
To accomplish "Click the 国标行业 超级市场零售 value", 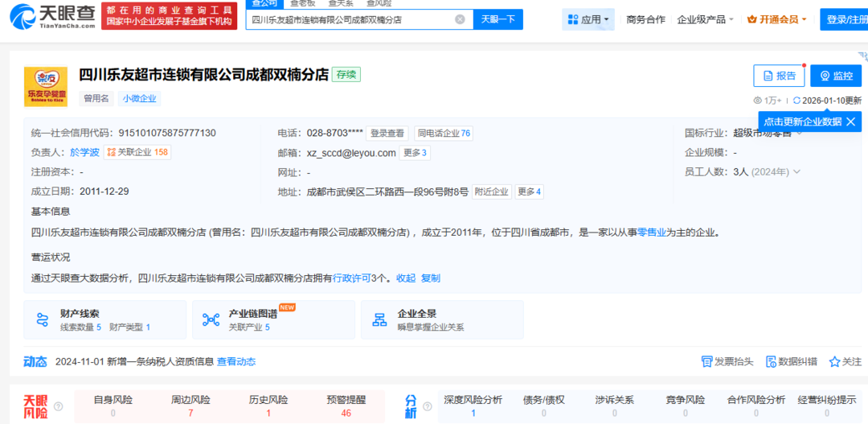I will pyautogui.click(x=762, y=133).
